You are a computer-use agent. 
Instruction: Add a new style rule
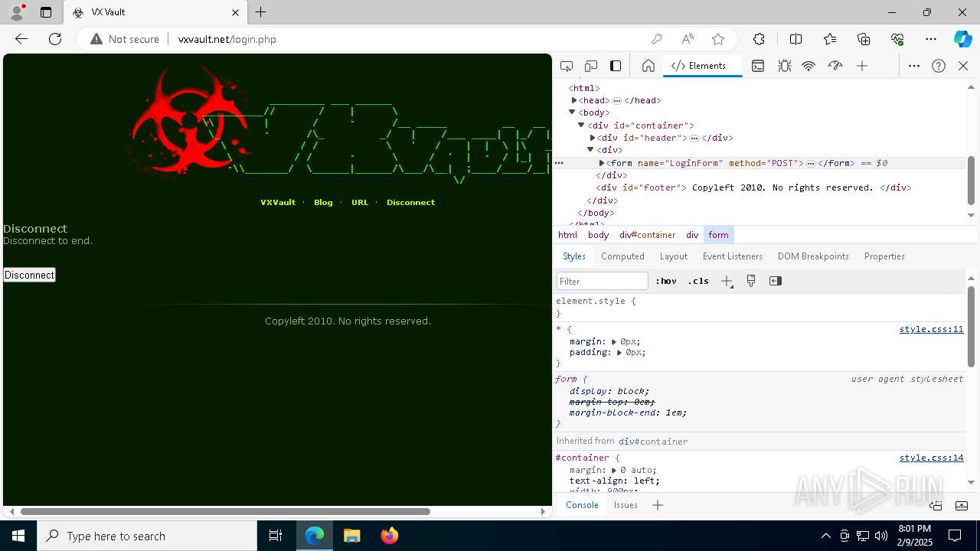727,281
